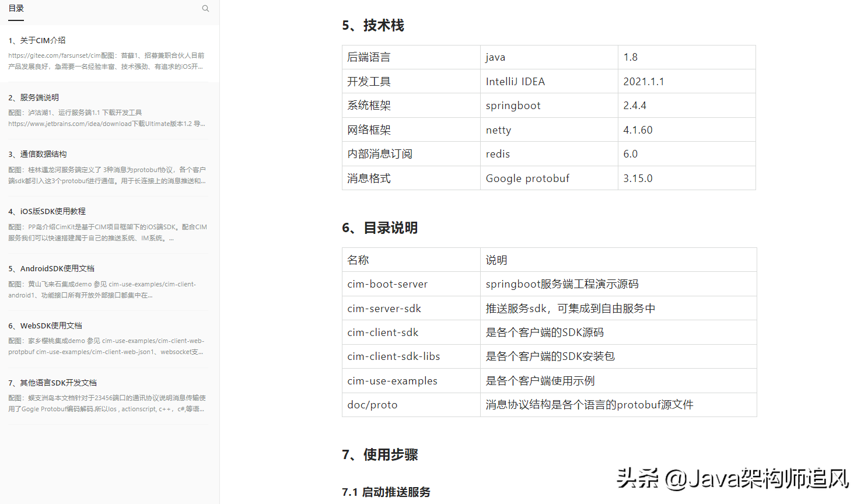The width and height of the screenshot is (864, 504).
Task: Click the java table cell
Action: (549, 57)
